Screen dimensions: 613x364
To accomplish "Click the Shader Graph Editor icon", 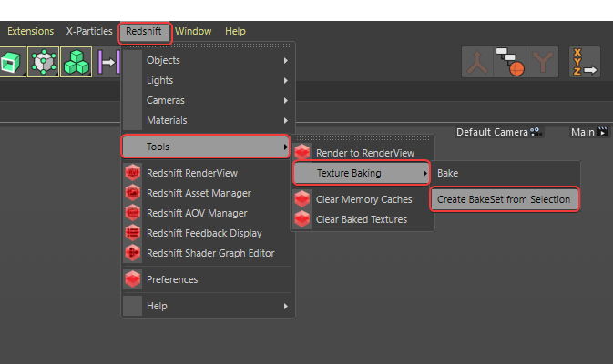I will [133, 253].
